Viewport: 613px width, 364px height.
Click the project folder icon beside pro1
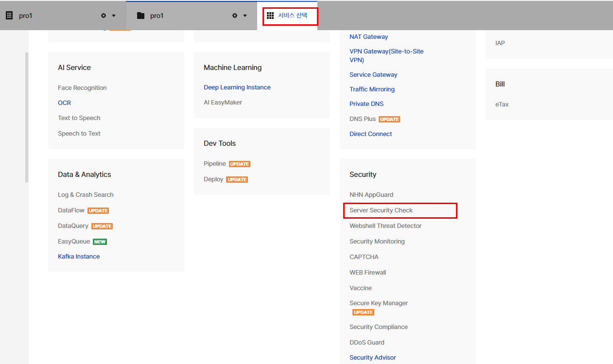pos(141,16)
